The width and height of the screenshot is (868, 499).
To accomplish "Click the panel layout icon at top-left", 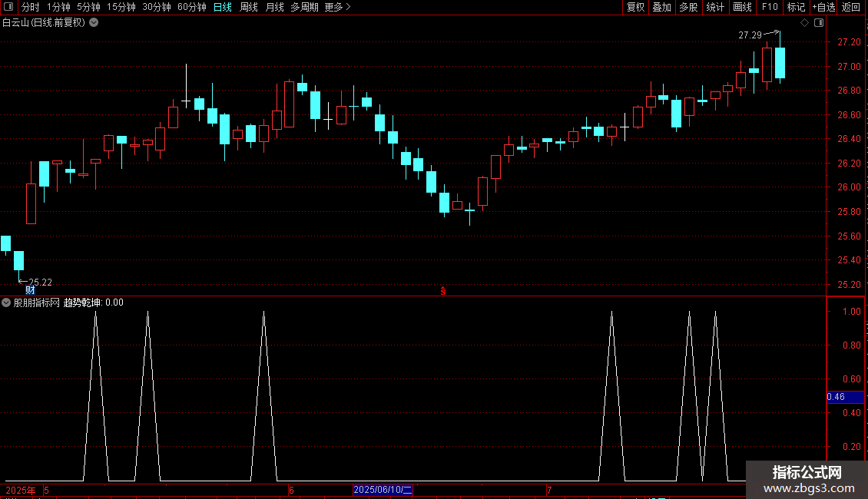I will tap(8, 7).
